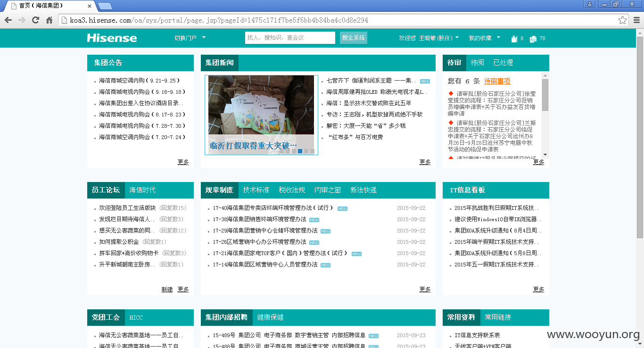This screenshot has height=348, width=644.
Task: Open IT信息支持联系表 resource
Action: tap(477, 335)
